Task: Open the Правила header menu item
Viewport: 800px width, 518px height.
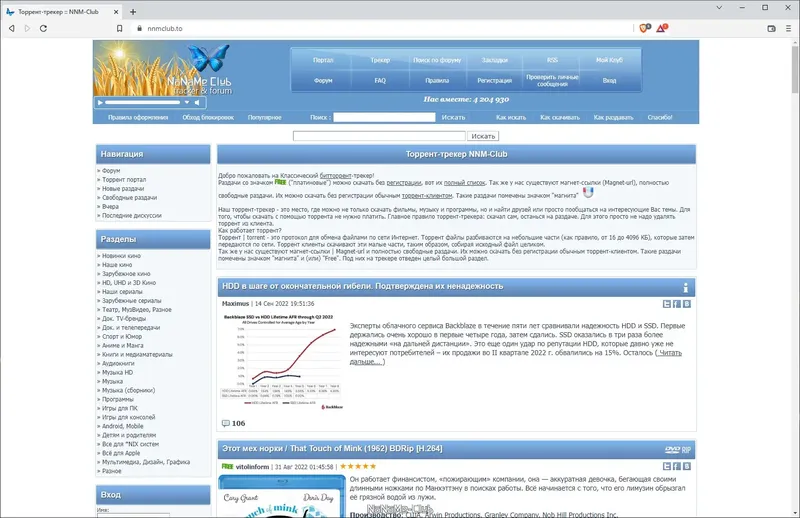Action: [x=437, y=81]
